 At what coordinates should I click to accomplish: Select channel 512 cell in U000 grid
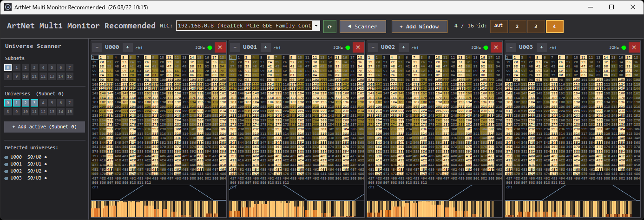(148, 183)
